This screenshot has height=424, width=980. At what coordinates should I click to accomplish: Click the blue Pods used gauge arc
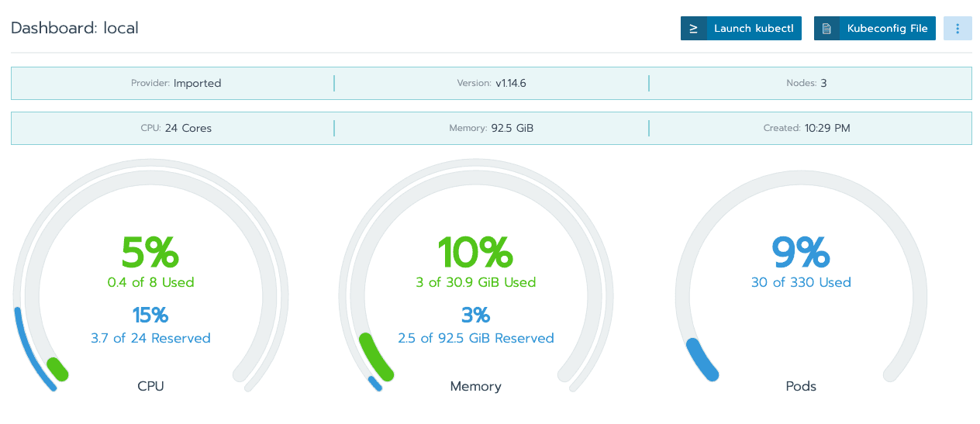click(702, 361)
